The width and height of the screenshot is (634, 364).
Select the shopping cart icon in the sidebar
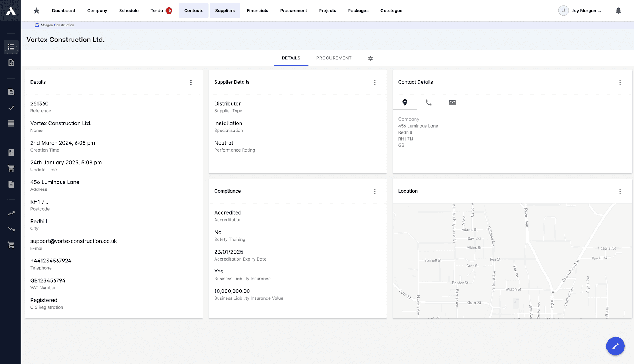pos(11,168)
